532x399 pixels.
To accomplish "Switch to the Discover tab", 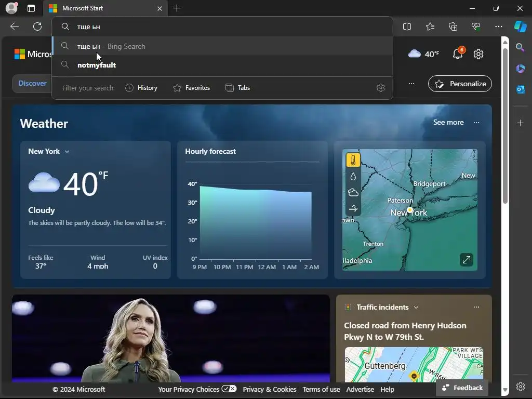I will (32, 84).
